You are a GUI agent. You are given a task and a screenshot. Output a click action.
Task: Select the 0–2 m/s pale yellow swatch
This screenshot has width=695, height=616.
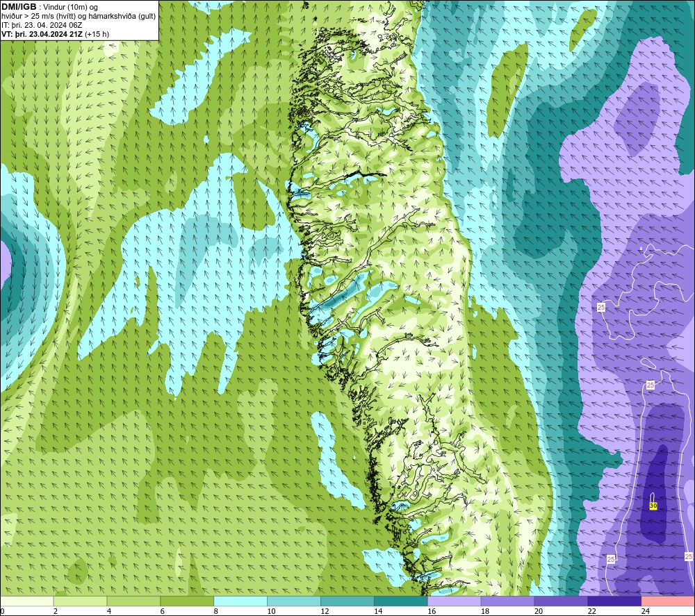pos(27,601)
